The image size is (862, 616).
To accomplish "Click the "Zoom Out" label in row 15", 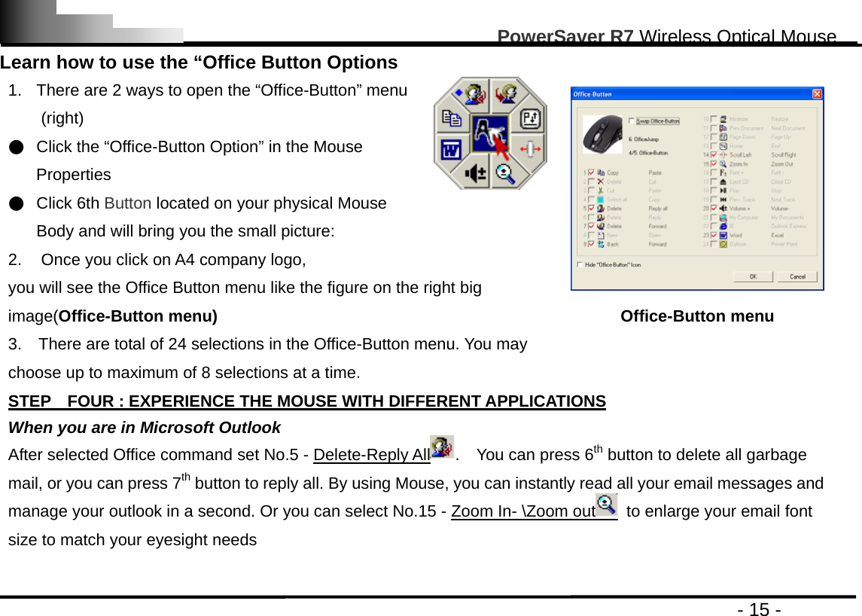I will pyautogui.click(x=782, y=164).
